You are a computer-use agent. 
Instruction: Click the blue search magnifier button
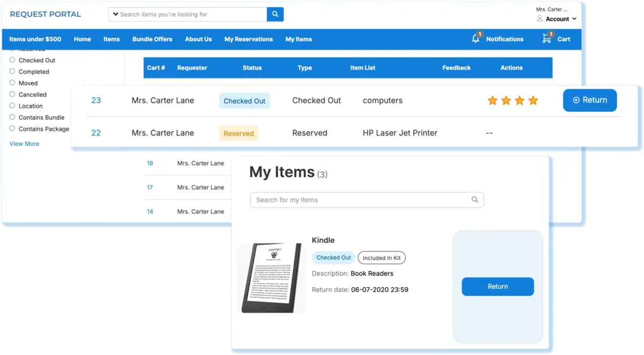[275, 15]
